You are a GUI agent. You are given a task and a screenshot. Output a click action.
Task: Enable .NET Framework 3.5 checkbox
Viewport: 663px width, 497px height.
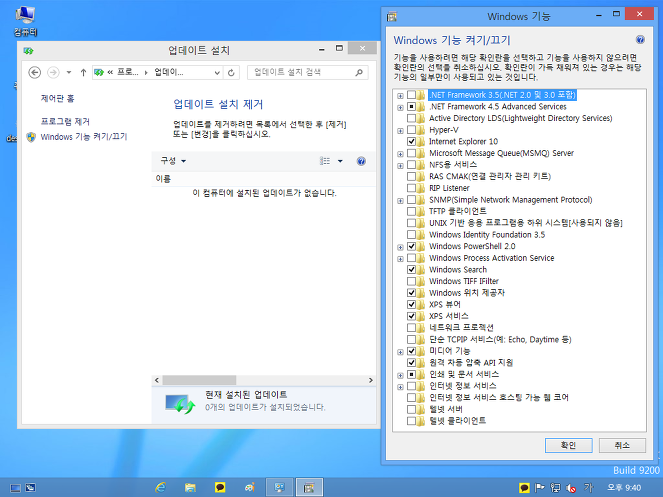click(411, 95)
